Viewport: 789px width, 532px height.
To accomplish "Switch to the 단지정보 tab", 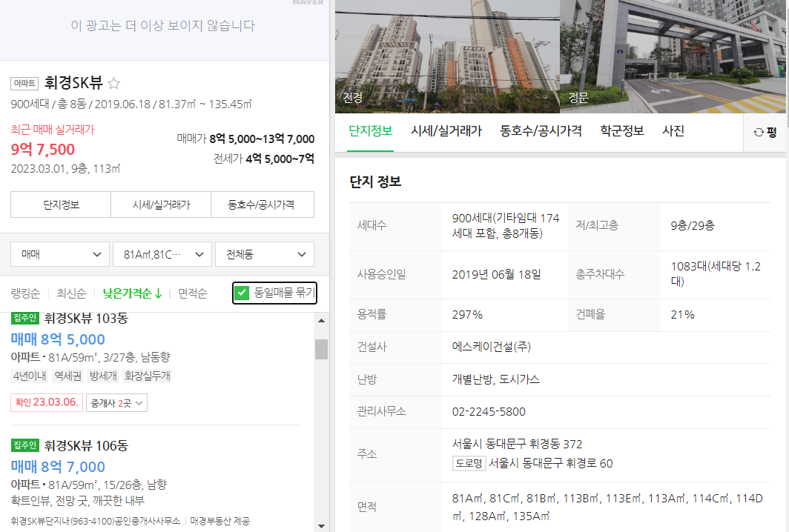I will pos(370,131).
